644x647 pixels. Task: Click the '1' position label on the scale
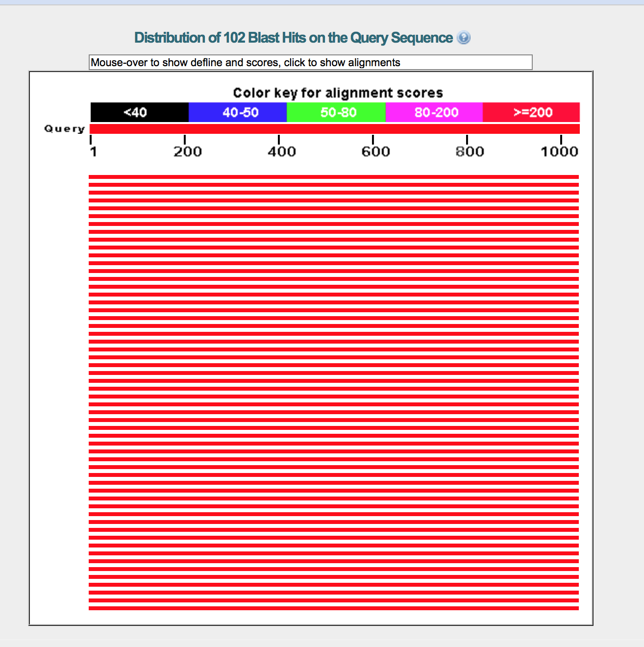[x=93, y=151]
